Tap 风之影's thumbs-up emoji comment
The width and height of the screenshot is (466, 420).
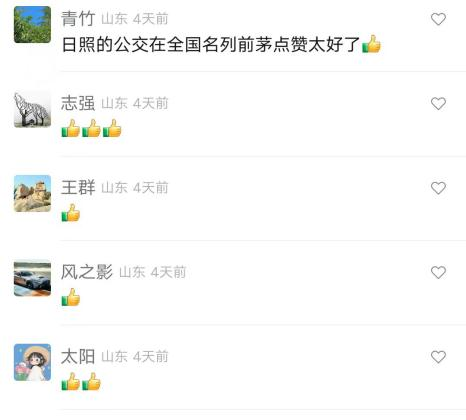click(71, 297)
